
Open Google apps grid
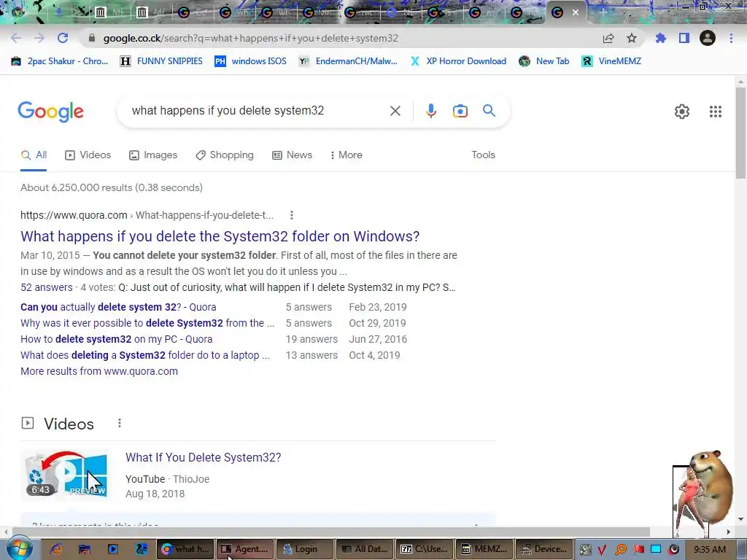click(x=716, y=112)
